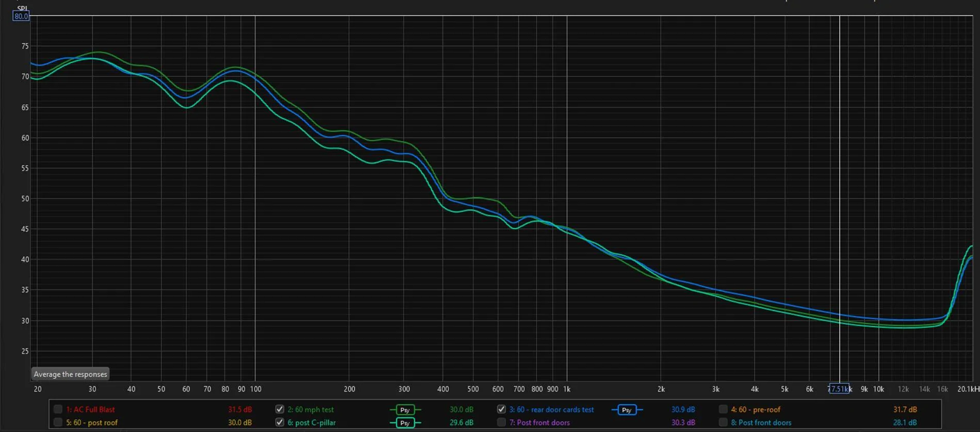The image size is (980, 432).
Task: Uncheck the '6: post C-pillar' trace
Action: [280, 422]
